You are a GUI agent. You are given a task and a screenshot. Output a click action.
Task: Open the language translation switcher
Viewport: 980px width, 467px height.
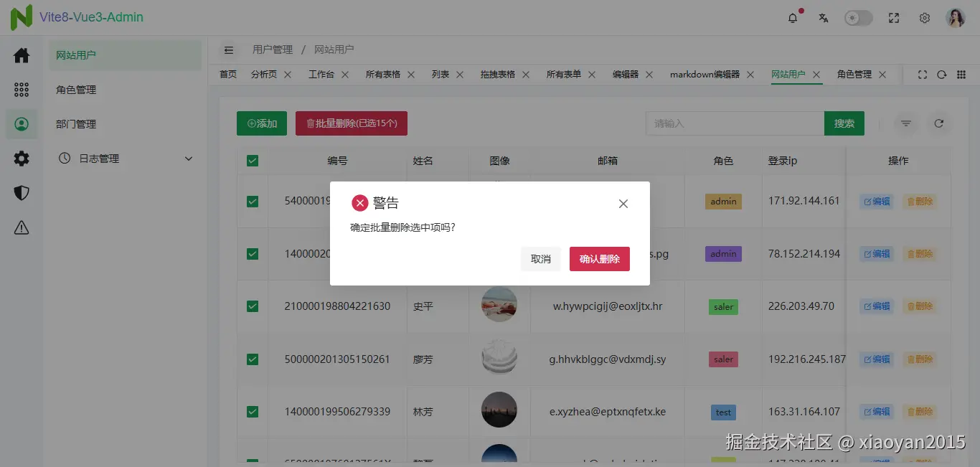[x=824, y=18]
